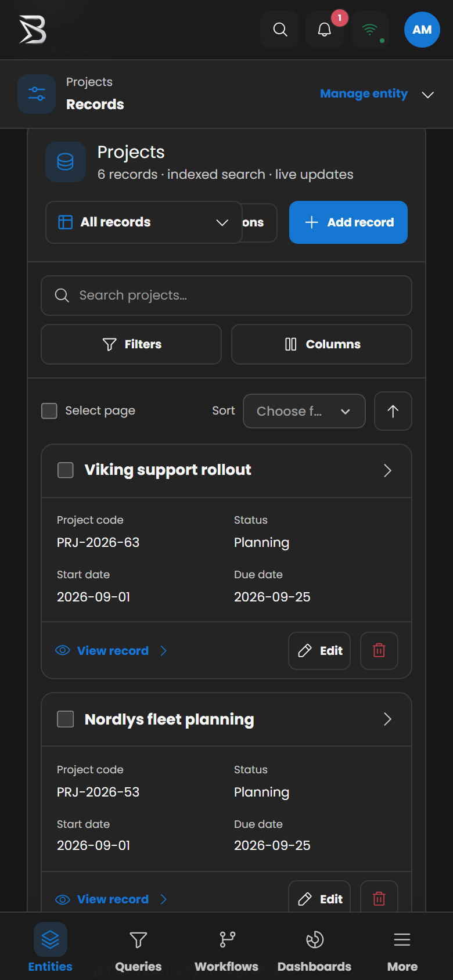Expand the Manage entity chevron

(428, 95)
